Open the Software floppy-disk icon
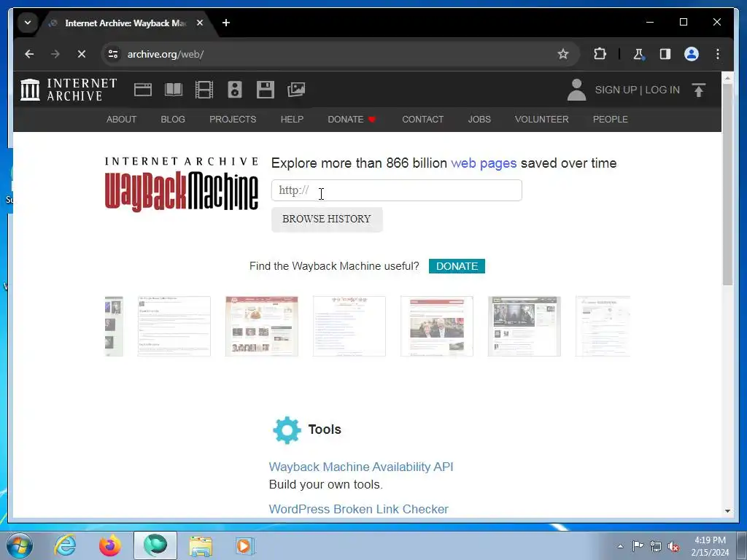747x560 pixels. (266, 90)
